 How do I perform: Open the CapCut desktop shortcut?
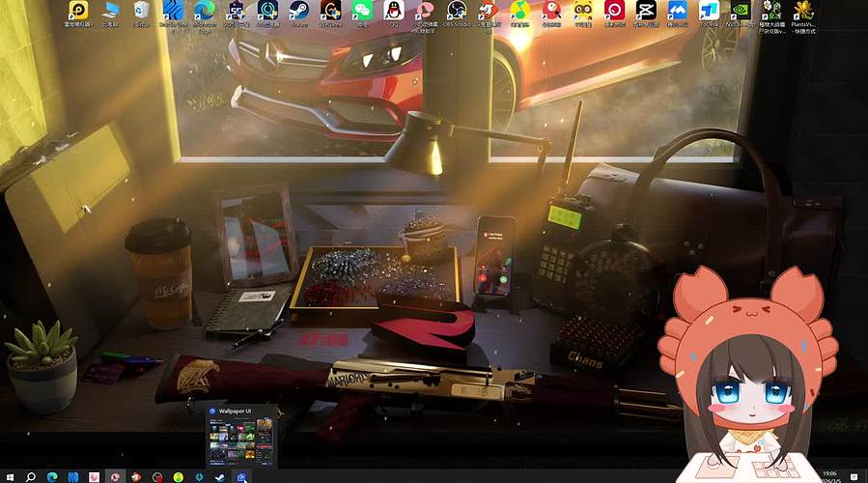coord(646,11)
